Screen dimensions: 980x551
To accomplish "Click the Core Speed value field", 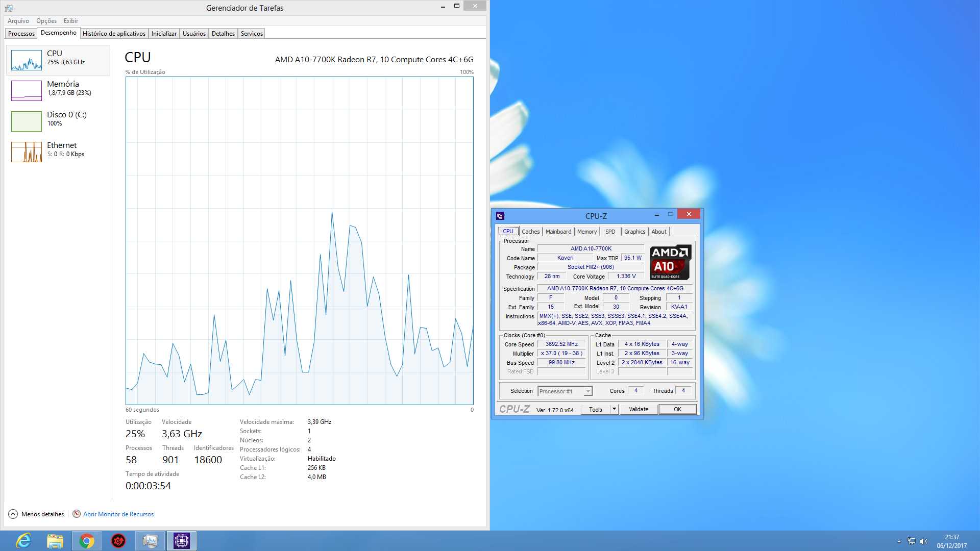I will click(561, 344).
